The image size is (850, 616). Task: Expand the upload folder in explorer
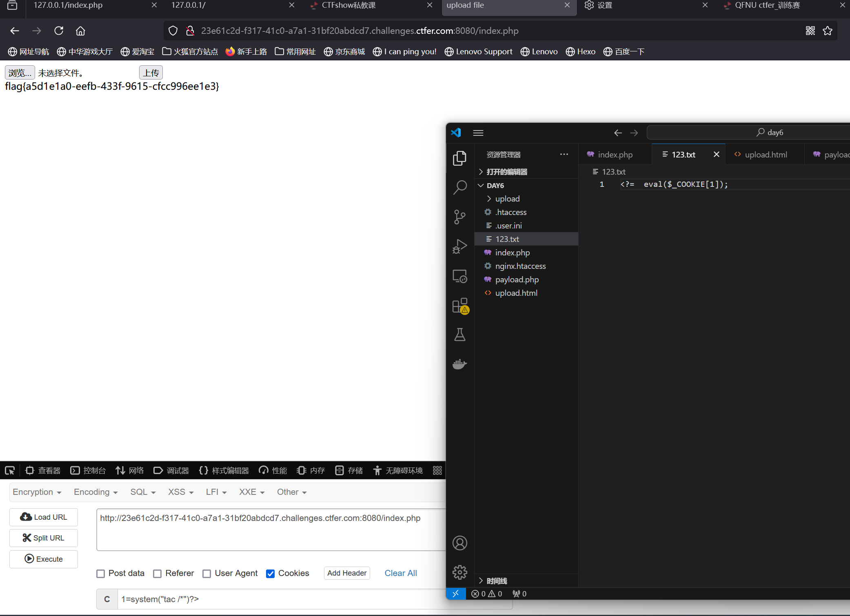coord(507,199)
